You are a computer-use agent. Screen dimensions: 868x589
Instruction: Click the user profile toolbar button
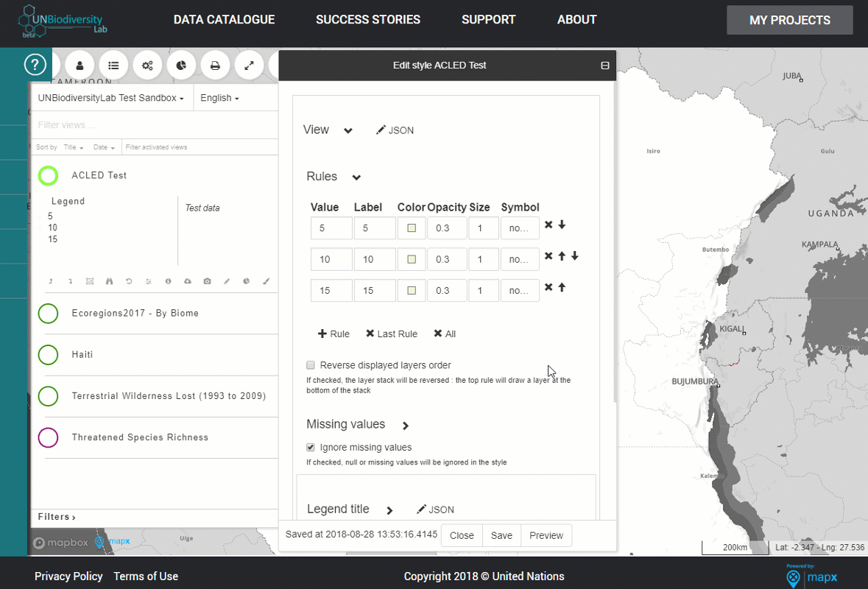point(80,66)
